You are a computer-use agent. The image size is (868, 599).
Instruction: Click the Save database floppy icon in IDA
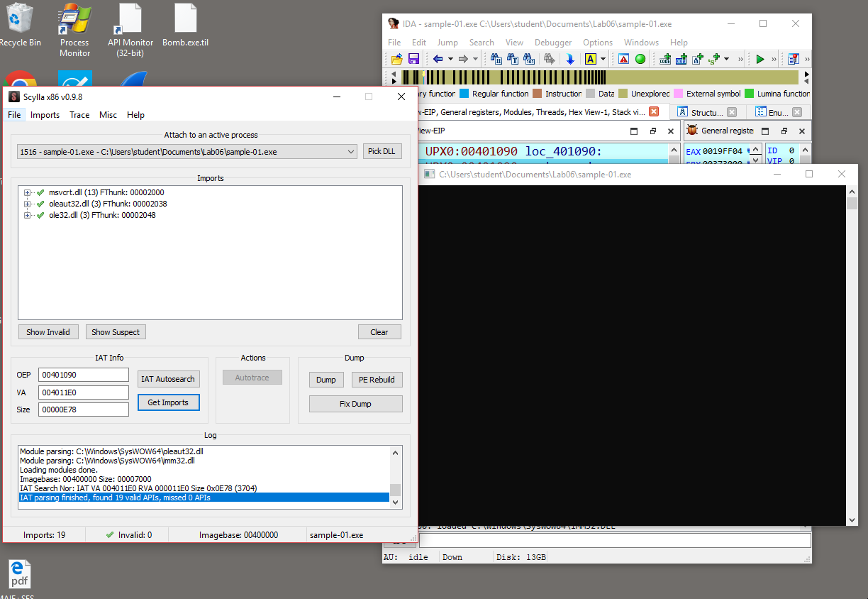[x=413, y=59]
